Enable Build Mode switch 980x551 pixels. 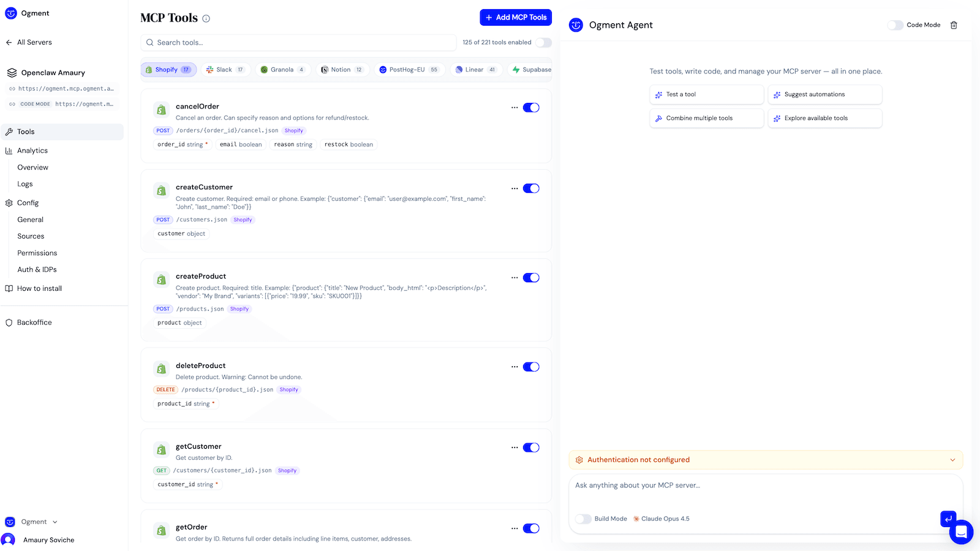pos(584,519)
